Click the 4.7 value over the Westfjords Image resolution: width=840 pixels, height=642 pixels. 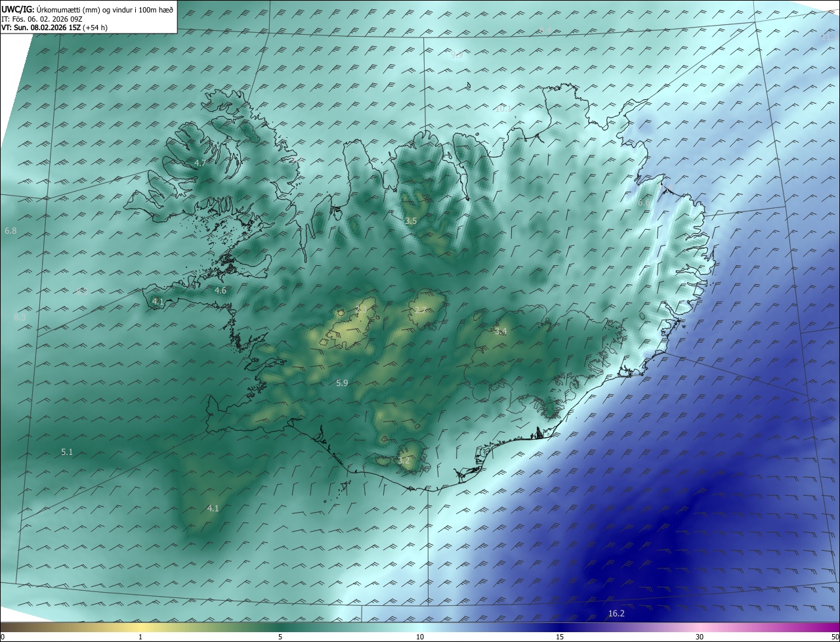tap(200, 163)
